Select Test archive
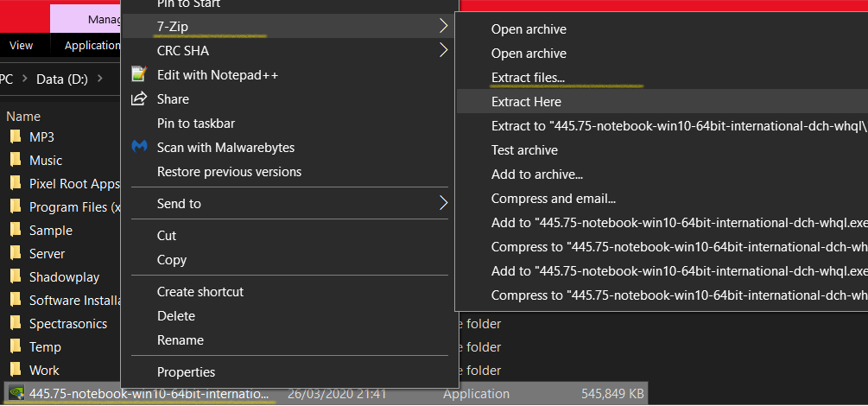The width and height of the screenshot is (868, 406). (x=662, y=150)
